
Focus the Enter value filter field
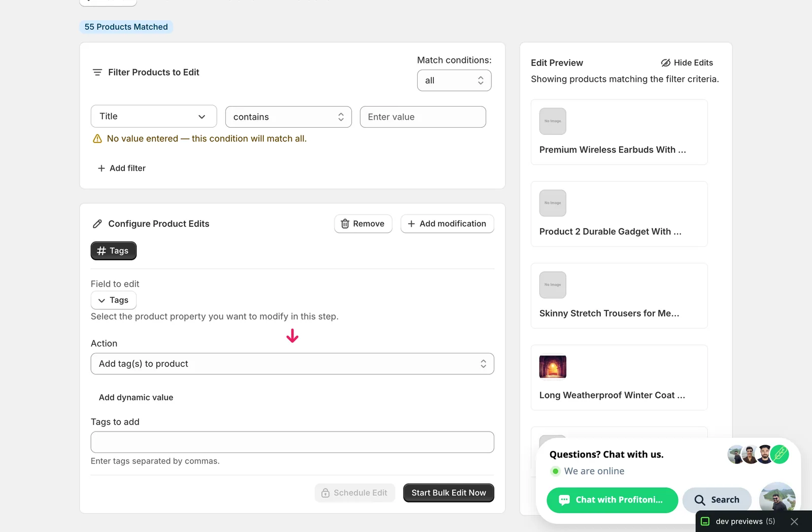(x=423, y=117)
